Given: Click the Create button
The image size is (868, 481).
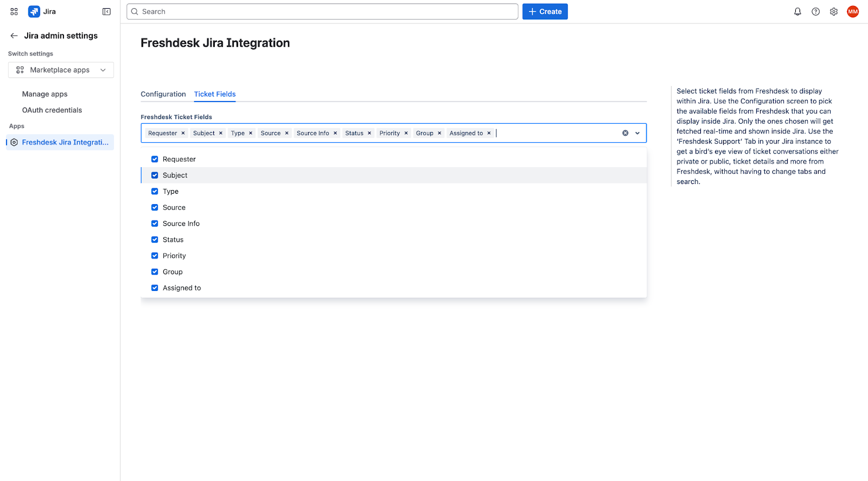Looking at the screenshot, I should (545, 11).
